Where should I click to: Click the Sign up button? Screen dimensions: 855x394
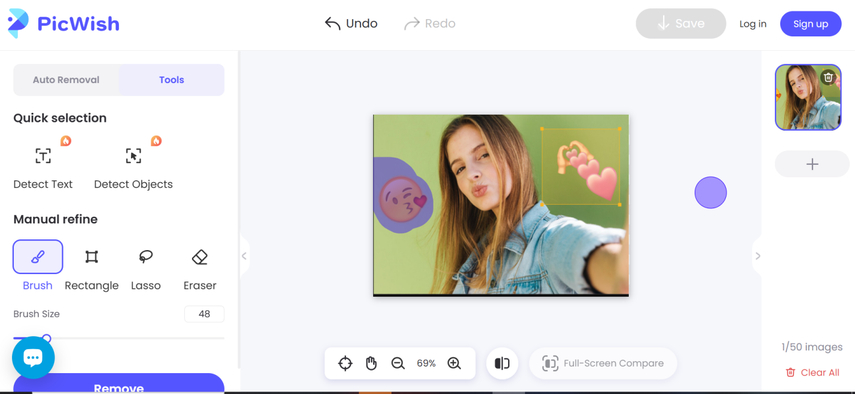[x=810, y=24]
